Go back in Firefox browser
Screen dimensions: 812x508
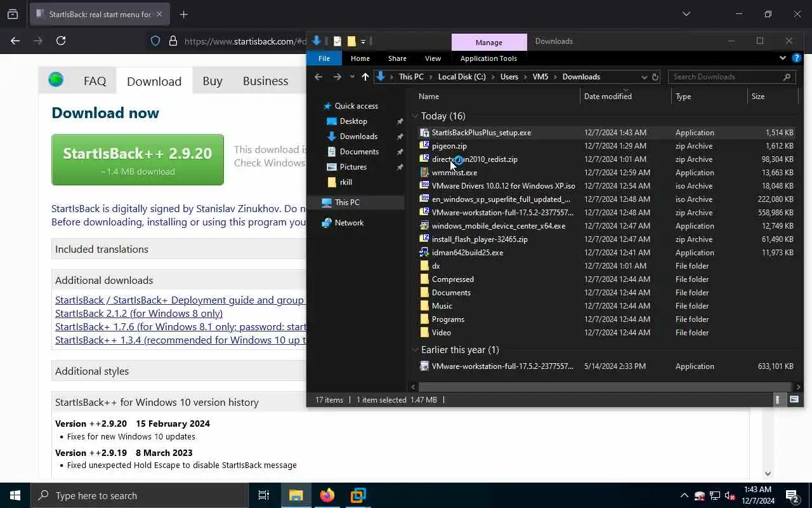pos(15,41)
